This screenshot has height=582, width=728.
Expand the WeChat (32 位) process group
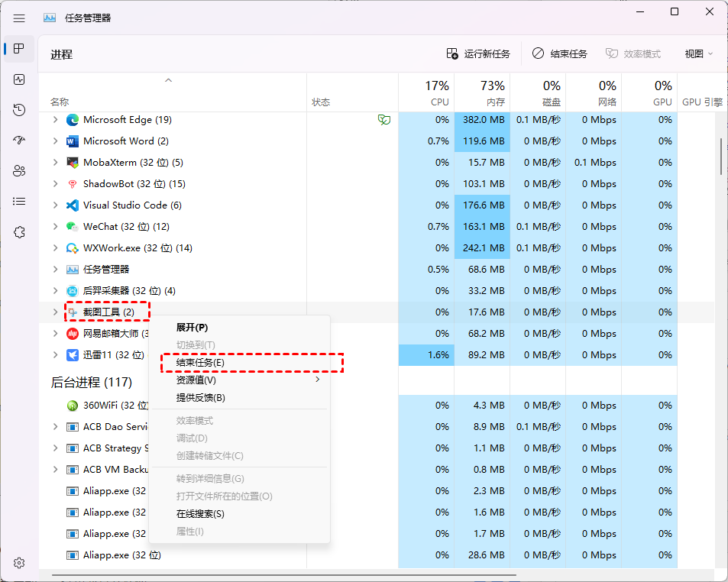pyautogui.click(x=55, y=227)
